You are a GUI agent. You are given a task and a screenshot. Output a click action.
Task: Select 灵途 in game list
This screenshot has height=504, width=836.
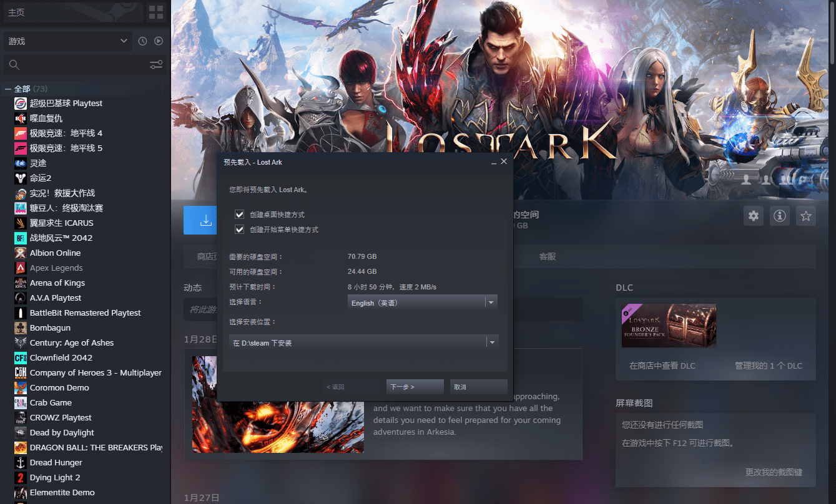[x=38, y=163]
